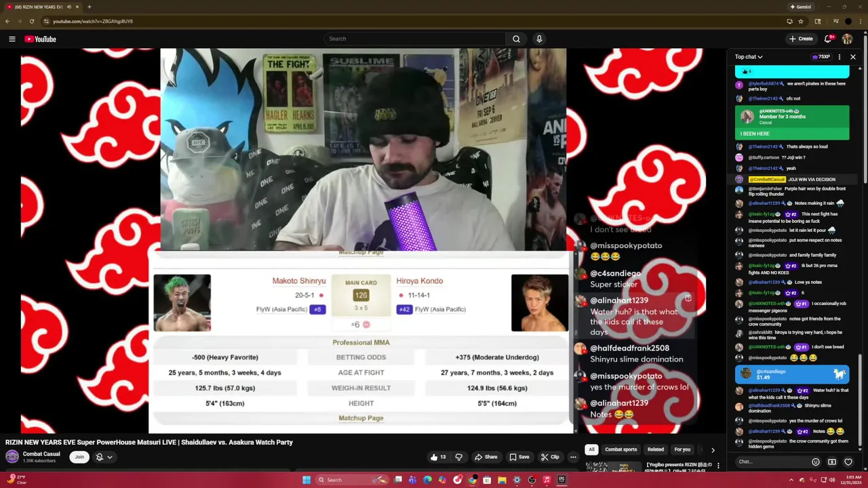This screenshot has height=488, width=868.
Task: Click the Clip scissors button
Action: [x=549, y=457]
